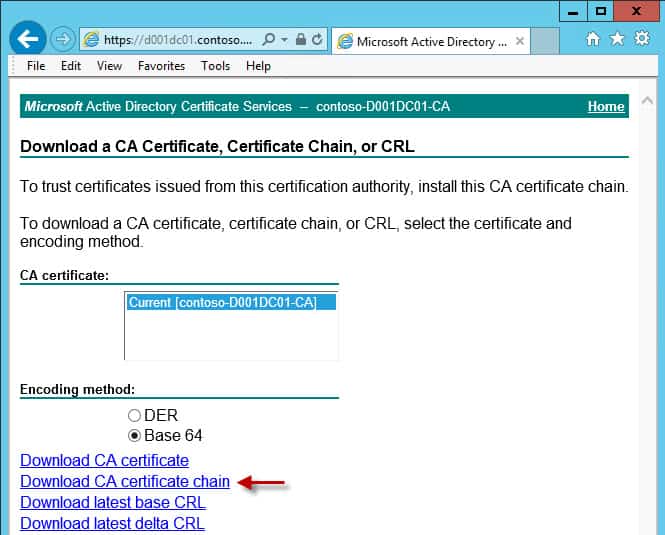The width and height of the screenshot is (665, 535).
Task: Minimize the browser window
Action: [x=573, y=11]
